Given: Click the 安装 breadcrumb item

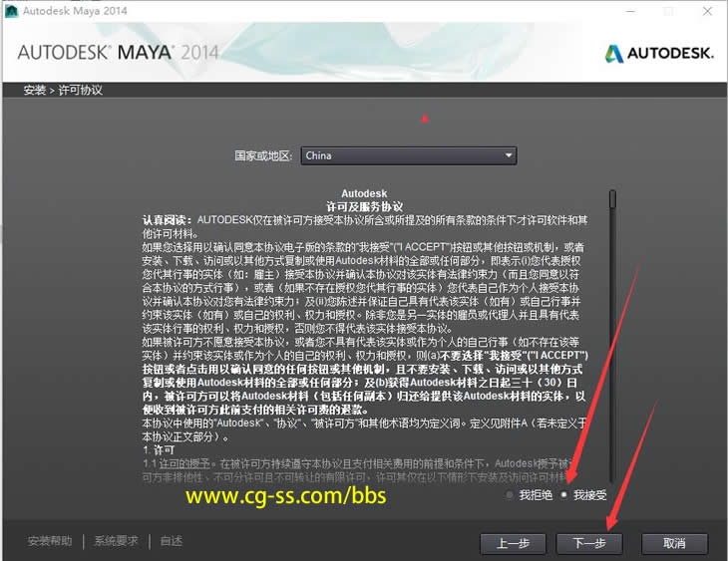Looking at the screenshot, I should pos(35,91).
